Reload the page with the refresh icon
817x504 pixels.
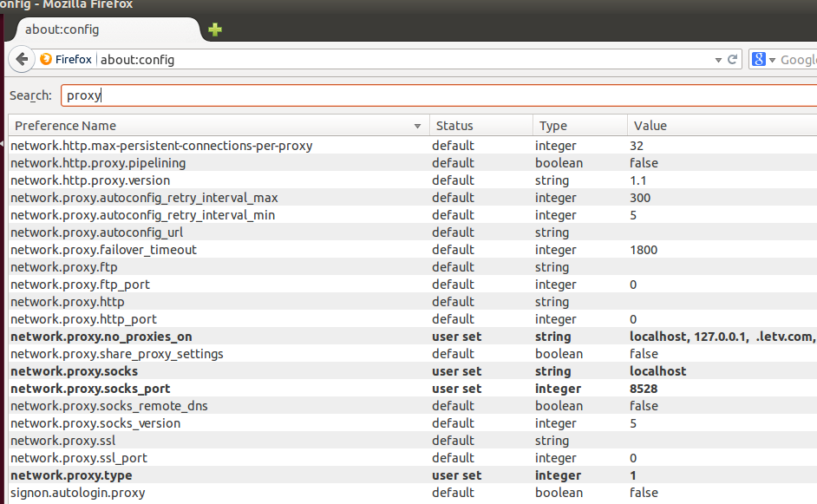point(732,59)
